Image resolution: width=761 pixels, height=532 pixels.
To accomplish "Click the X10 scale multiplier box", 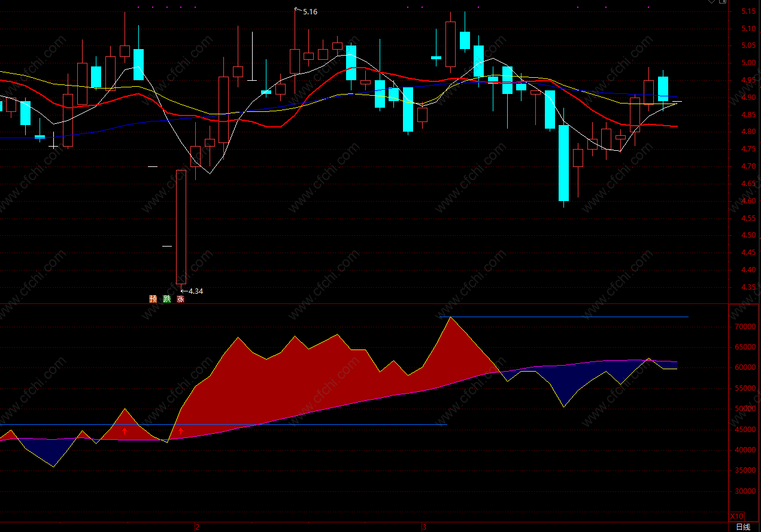I will (x=736, y=516).
